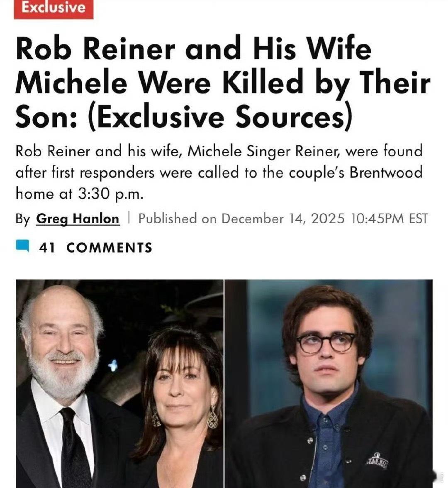Click the '(Exclusive Sources)' headline text

coord(220,117)
